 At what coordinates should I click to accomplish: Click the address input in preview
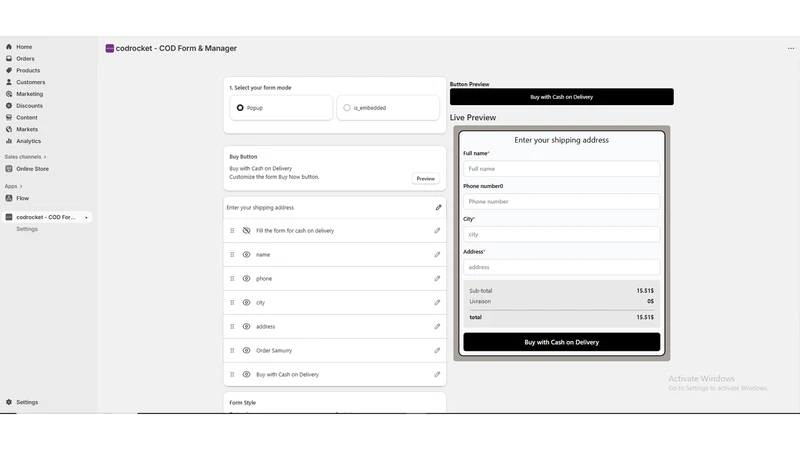click(561, 267)
